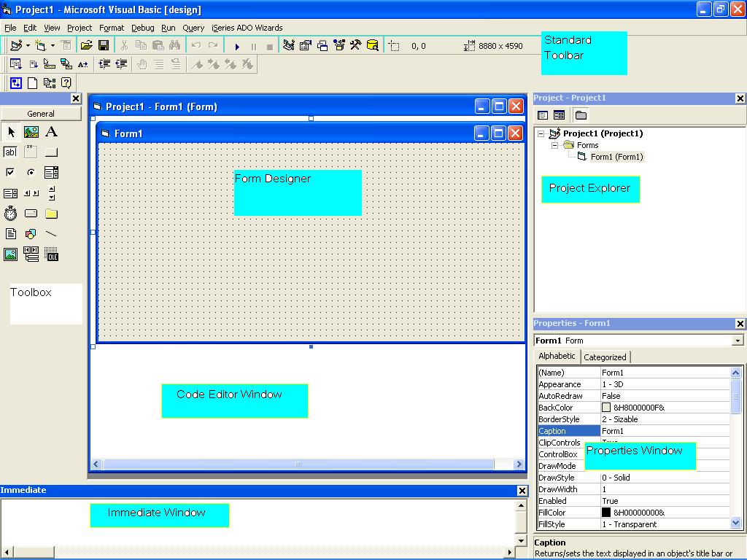
Task: Select Form1 (Form1) in the project tree
Action: tap(616, 157)
